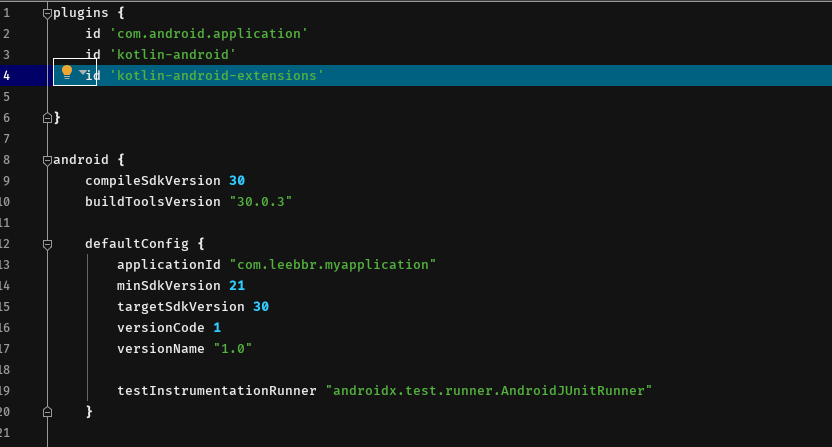Collapse the android block fold marker
The width and height of the screenshot is (832, 447).
(47, 160)
